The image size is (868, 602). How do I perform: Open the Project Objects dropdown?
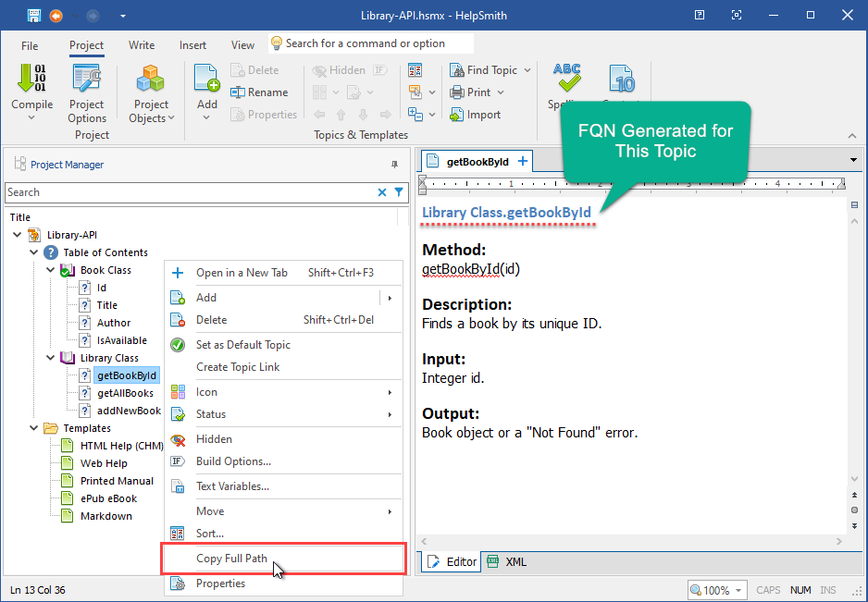151,94
